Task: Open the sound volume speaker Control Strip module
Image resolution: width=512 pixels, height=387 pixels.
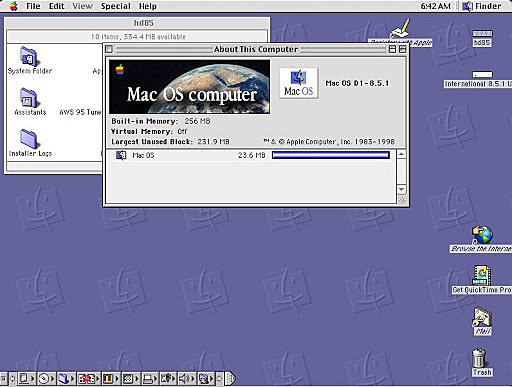Action: 187,378
